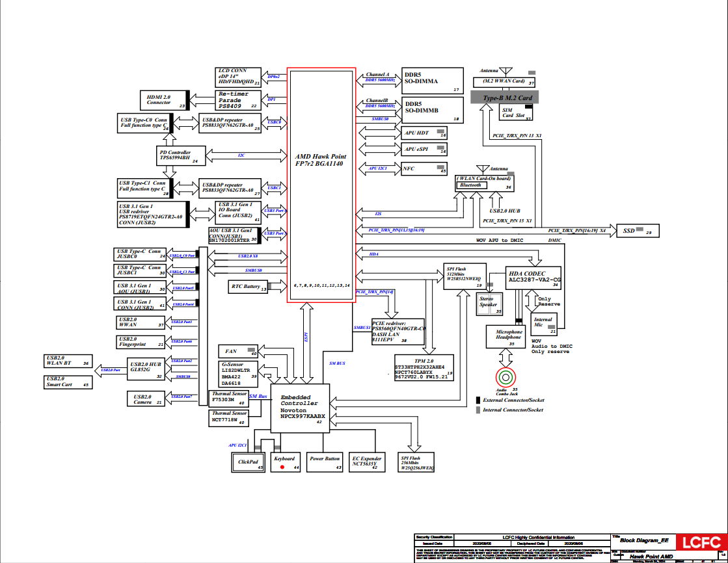Viewport: 728px width, 563px height.
Task: Click the ESPI bus label
Action: [x=306, y=337]
